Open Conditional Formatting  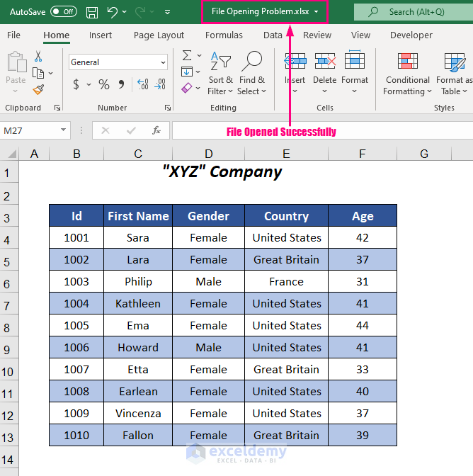407,73
